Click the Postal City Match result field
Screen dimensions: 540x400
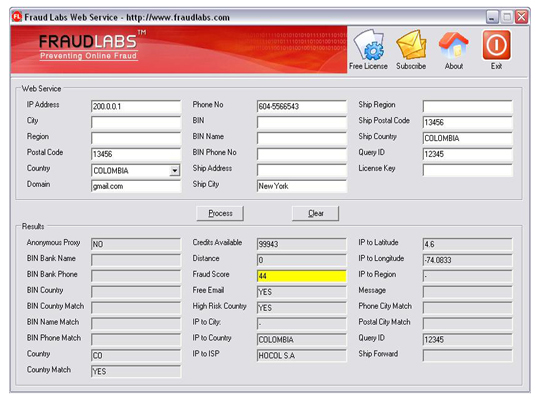(x=467, y=324)
